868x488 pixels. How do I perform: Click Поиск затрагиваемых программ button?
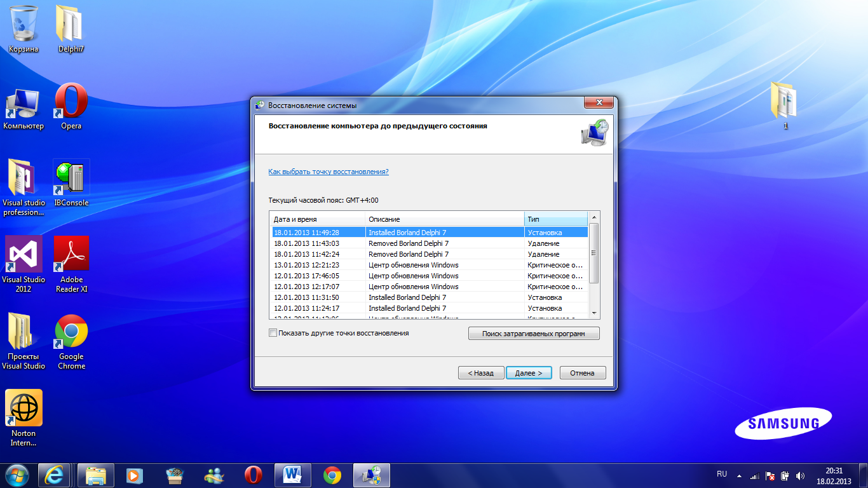(x=534, y=334)
